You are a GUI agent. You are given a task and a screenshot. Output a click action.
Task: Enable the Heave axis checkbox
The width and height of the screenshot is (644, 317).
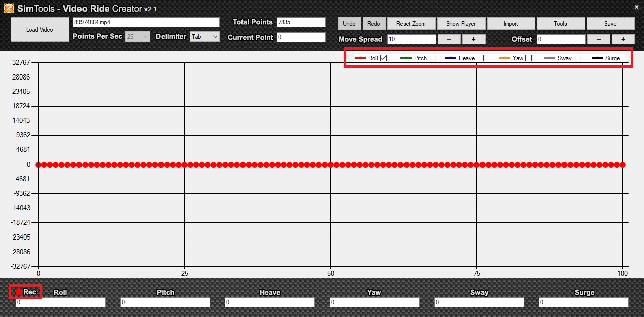[480, 58]
